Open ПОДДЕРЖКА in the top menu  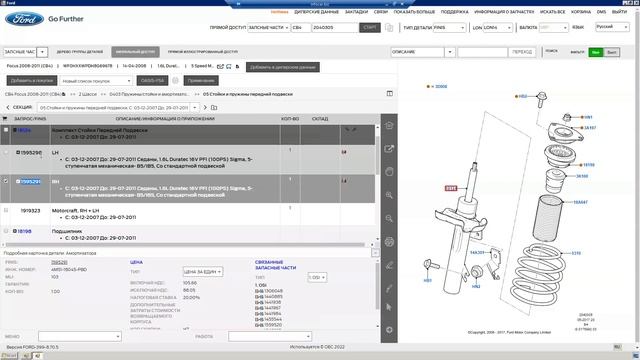point(454,12)
